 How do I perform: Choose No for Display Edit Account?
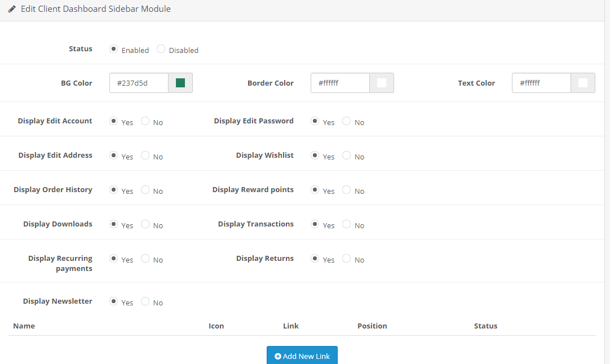[145, 121]
